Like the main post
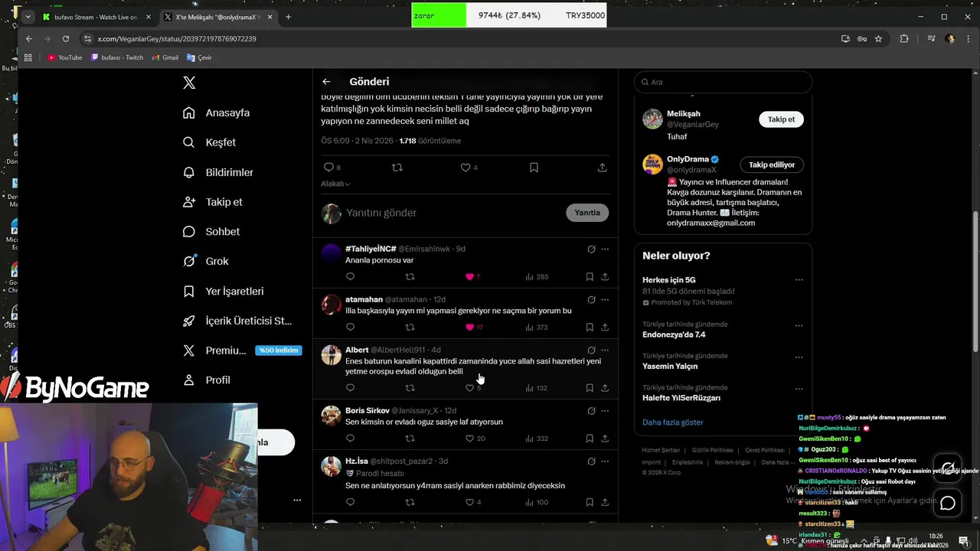This screenshot has height=551, width=980. 465,167
